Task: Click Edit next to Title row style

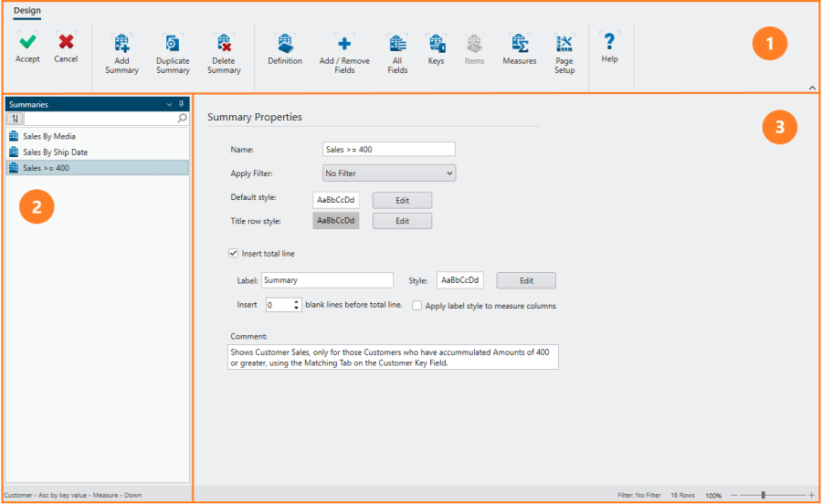Action: (402, 221)
